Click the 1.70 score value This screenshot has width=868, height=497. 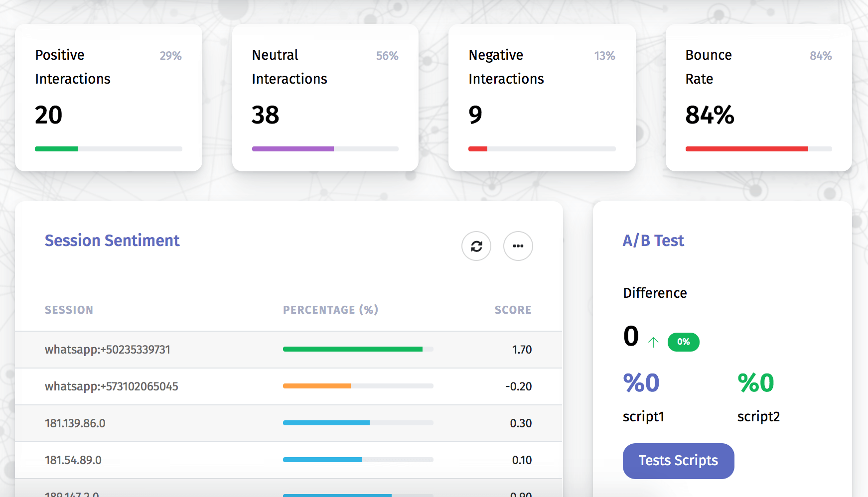click(522, 350)
